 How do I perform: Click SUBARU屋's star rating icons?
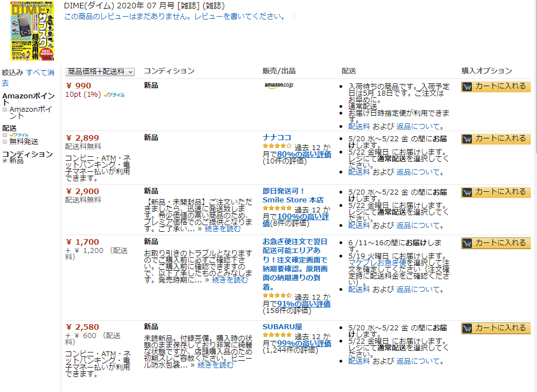pyautogui.click(x=277, y=335)
